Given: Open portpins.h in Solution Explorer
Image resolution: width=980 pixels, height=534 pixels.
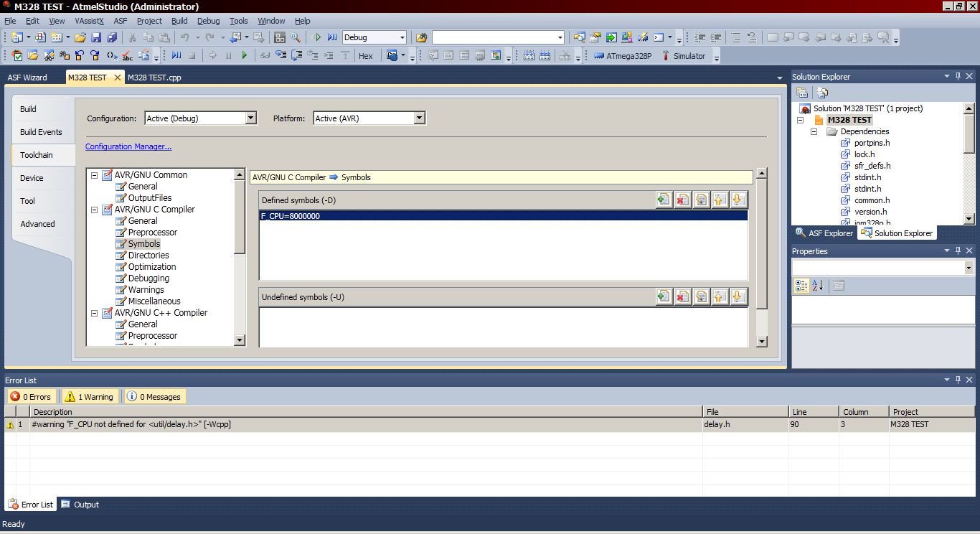Looking at the screenshot, I should click(x=872, y=143).
